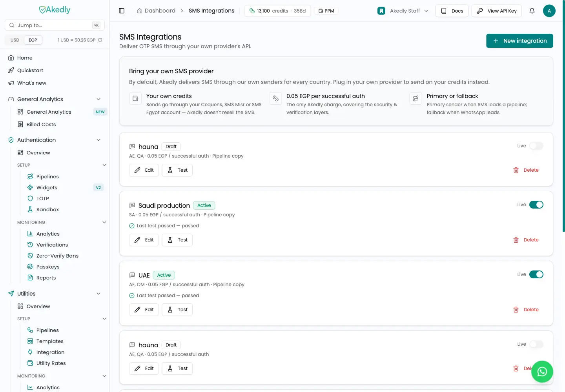Click the Akedly logo

coord(55,10)
